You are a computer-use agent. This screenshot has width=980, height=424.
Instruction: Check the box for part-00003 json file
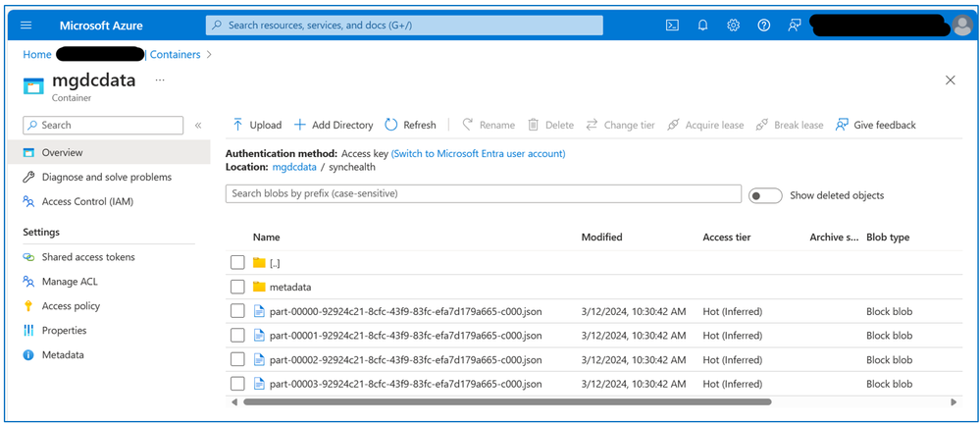237,384
